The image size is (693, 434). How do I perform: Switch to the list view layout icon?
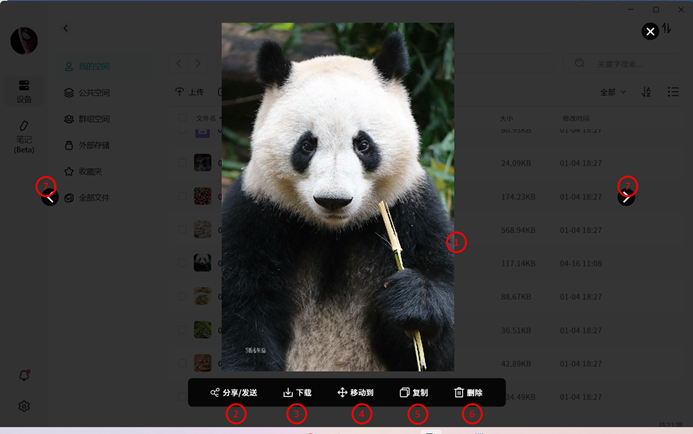click(x=673, y=92)
